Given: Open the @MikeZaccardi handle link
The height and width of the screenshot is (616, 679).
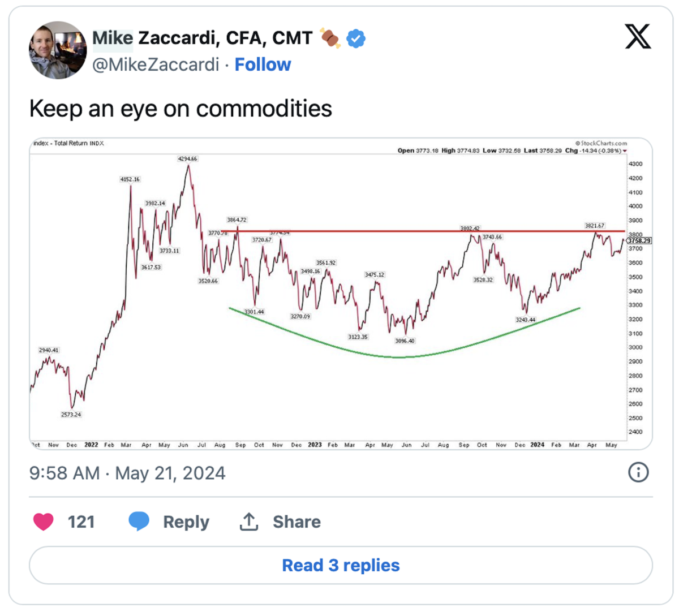Looking at the screenshot, I should pyautogui.click(x=156, y=64).
